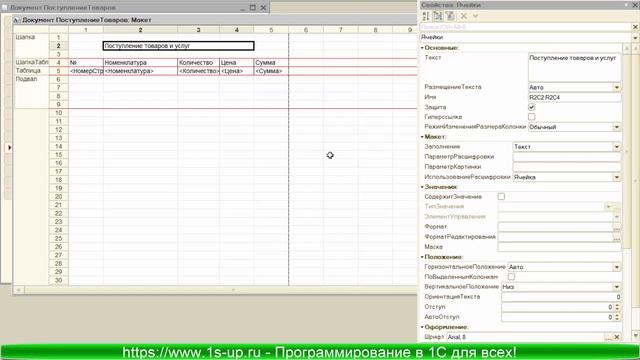640x360 pixels.
Task: Collapse the Положение property group
Action: (x=422, y=257)
